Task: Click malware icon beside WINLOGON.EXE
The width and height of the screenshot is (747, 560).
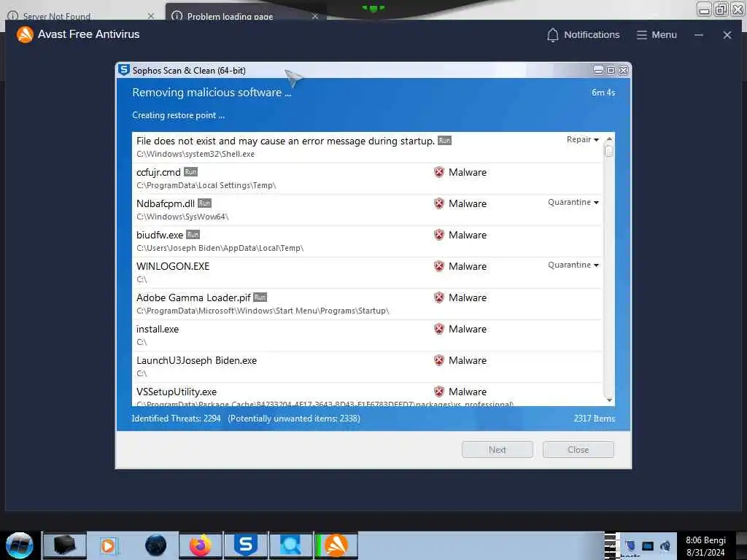Action: point(439,266)
